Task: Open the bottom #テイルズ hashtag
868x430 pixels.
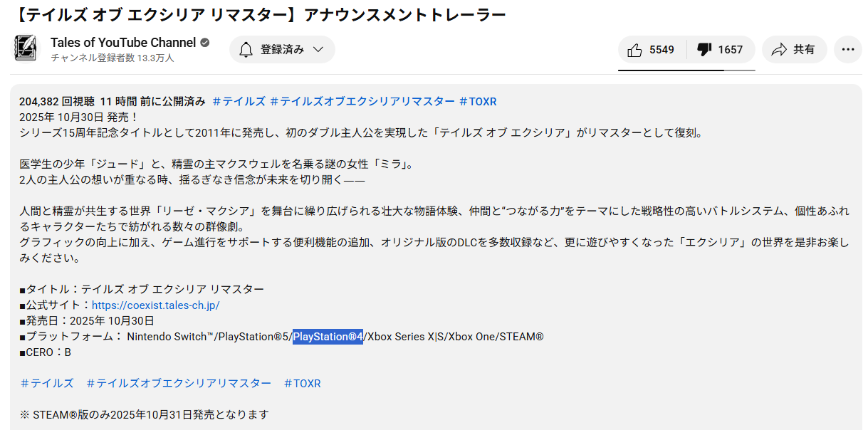Action: coord(47,383)
